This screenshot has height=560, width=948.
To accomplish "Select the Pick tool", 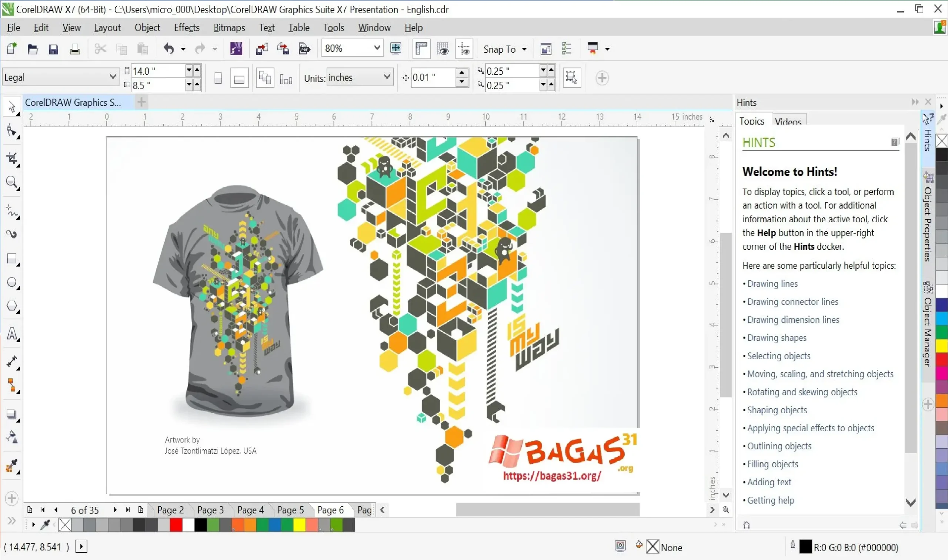I will coord(11,108).
